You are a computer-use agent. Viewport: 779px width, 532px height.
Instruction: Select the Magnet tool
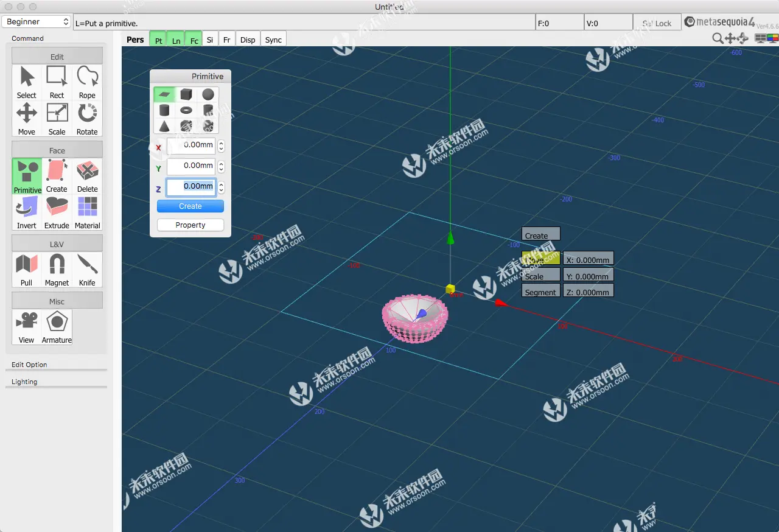57,270
